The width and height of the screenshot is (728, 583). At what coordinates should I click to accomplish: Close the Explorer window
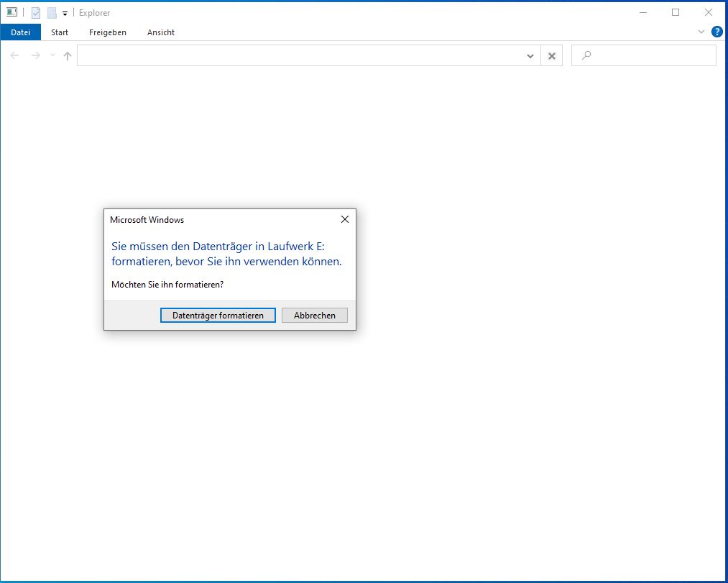[x=709, y=12]
